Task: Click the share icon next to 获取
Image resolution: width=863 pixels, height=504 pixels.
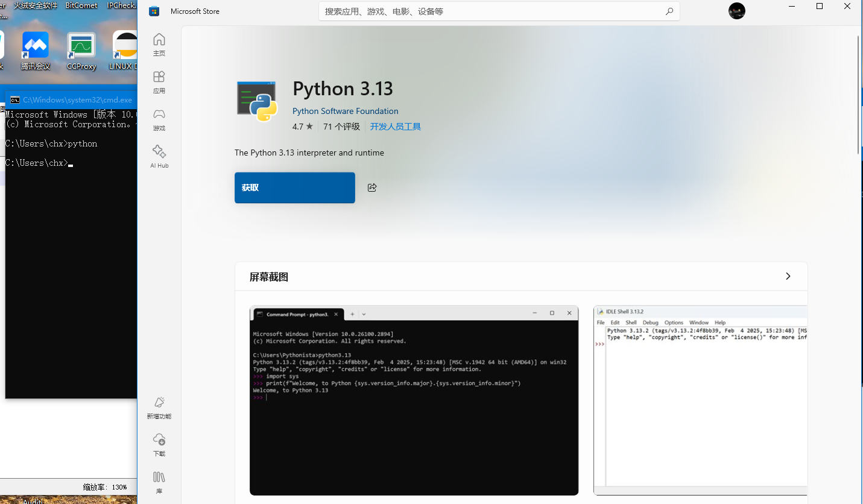Action: pyautogui.click(x=372, y=187)
